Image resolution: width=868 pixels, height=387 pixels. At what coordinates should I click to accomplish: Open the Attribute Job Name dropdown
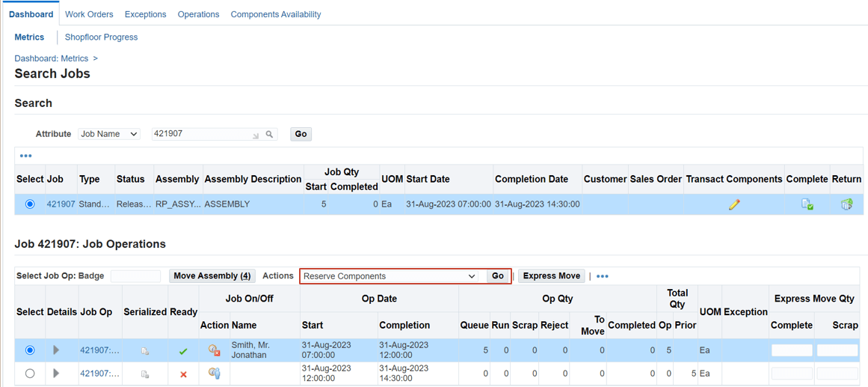pyautogui.click(x=109, y=134)
